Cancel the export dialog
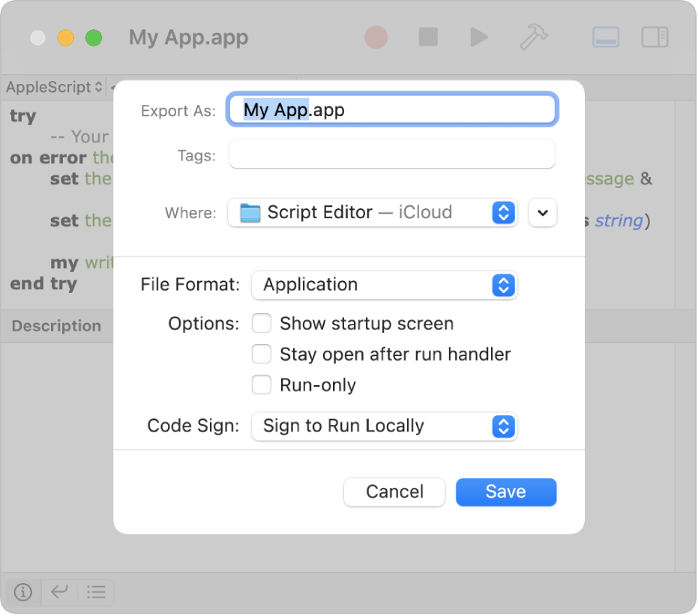The image size is (698, 616). click(394, 492)
